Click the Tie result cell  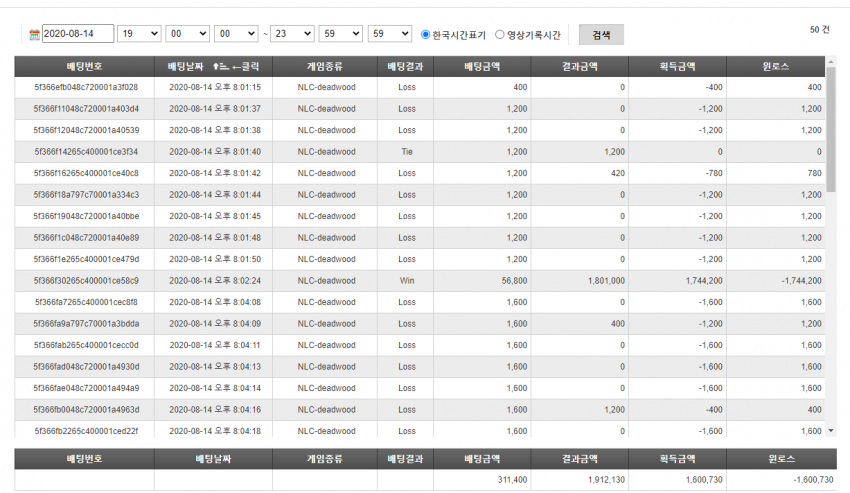click(x=407, y=151)
